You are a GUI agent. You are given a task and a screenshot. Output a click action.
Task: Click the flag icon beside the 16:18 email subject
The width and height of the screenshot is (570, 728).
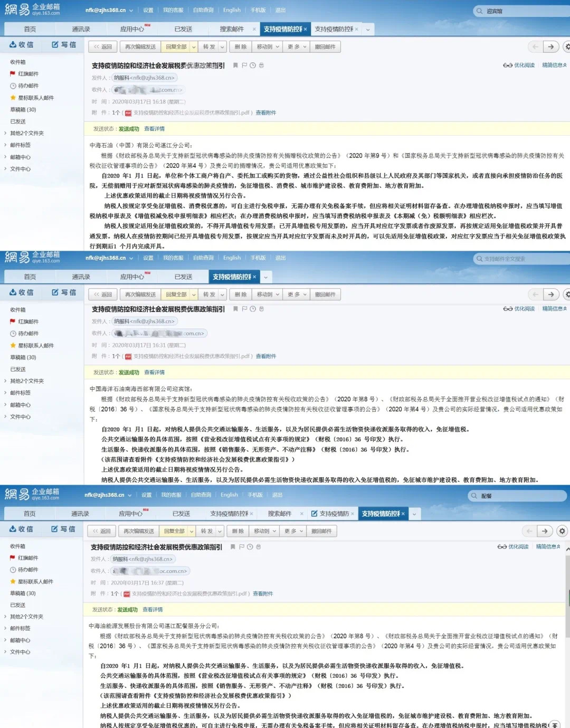coord(244,65)
